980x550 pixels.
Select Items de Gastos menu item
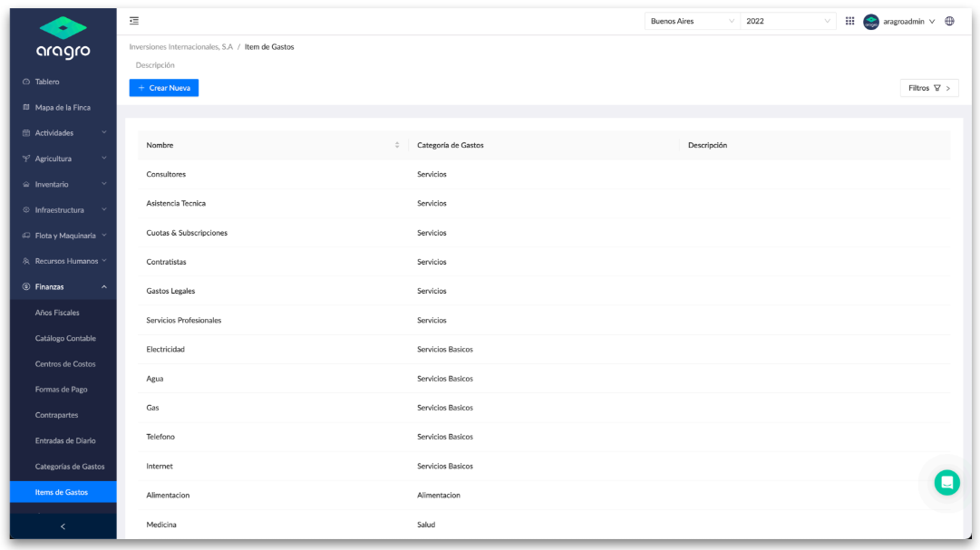click(x=63, y=492)
